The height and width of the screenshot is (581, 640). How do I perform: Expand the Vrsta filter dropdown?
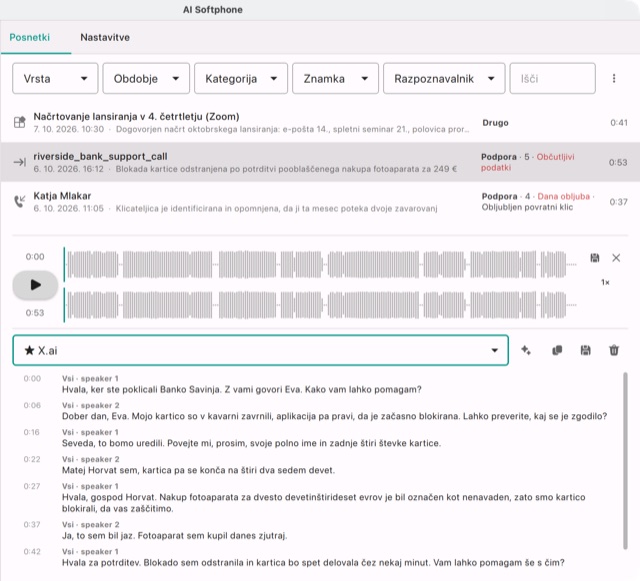55,78
